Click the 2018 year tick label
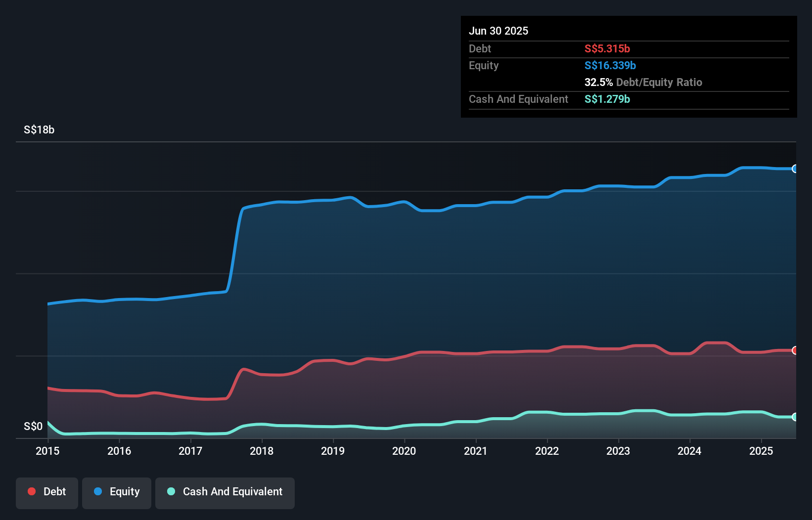Viewport: 812px width, 520px height. (x=262, y=451)
